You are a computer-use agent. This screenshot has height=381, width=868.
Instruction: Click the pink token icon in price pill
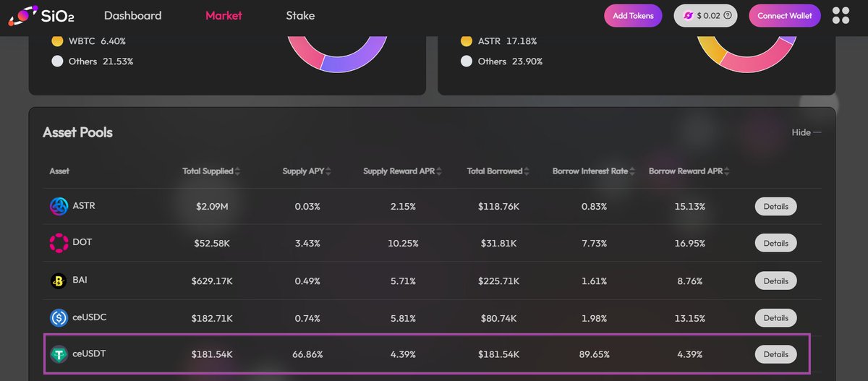coord(688,16)
